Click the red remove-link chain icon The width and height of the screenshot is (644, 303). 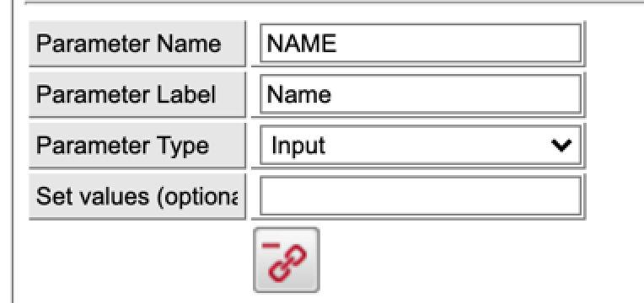pos(287,260)
